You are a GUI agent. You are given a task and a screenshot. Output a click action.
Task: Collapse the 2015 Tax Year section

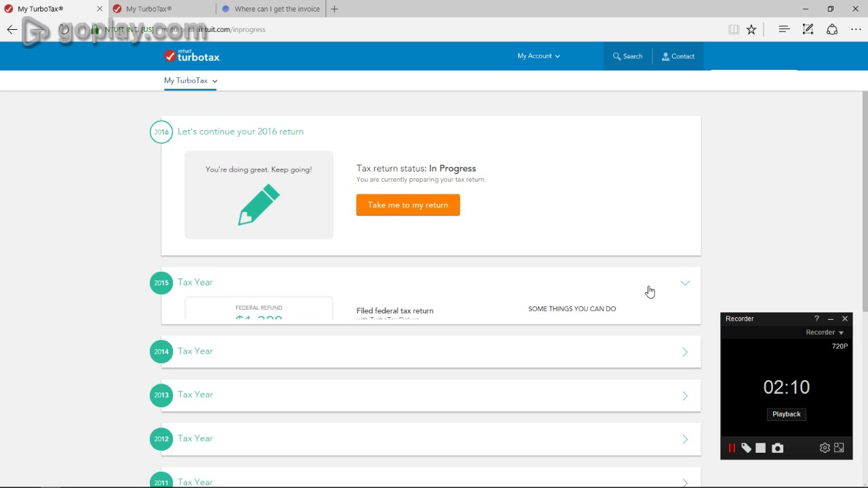click(x=685, y=283)
